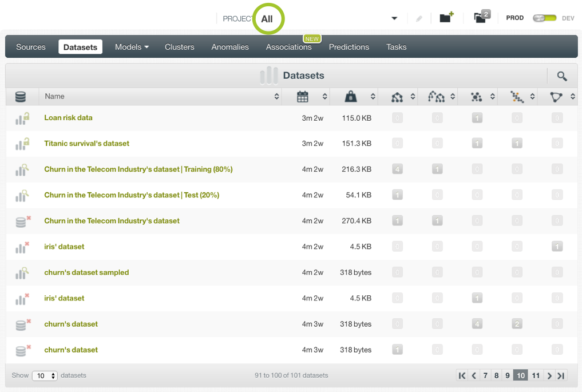Open churn's dataset sampled
This screenshot has width=582, height=392.
86,272
